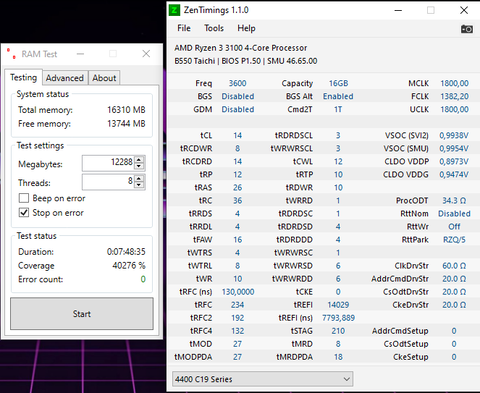
Task: Minimize the ZenTimings window
Action: click(x=398, y=10)
